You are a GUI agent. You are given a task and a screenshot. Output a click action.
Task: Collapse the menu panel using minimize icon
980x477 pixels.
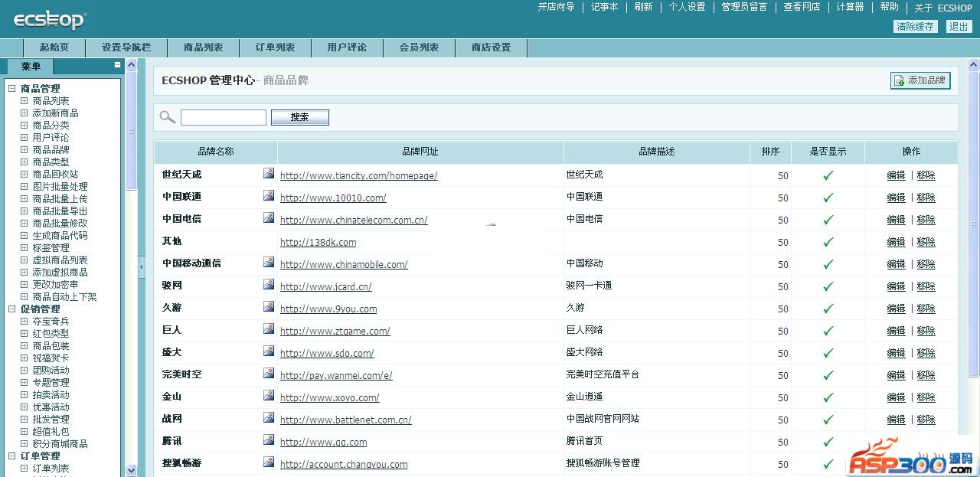117,66
